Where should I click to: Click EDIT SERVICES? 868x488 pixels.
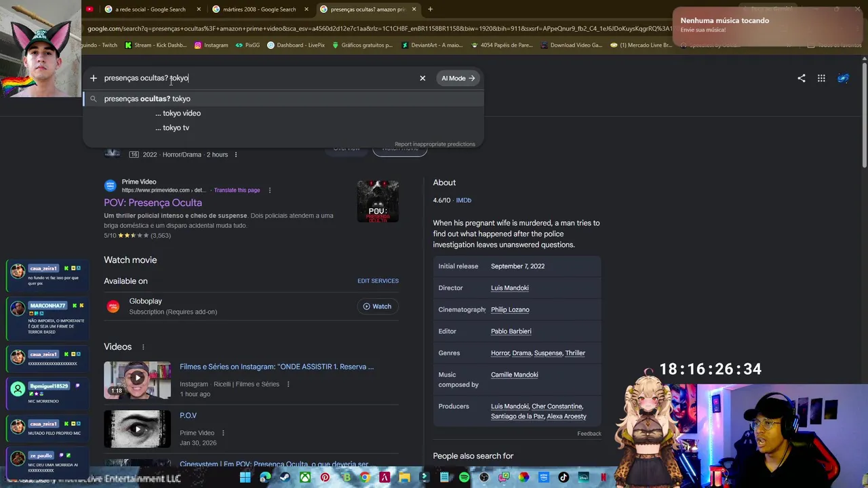pyautogui.click(x=378, y=281)
